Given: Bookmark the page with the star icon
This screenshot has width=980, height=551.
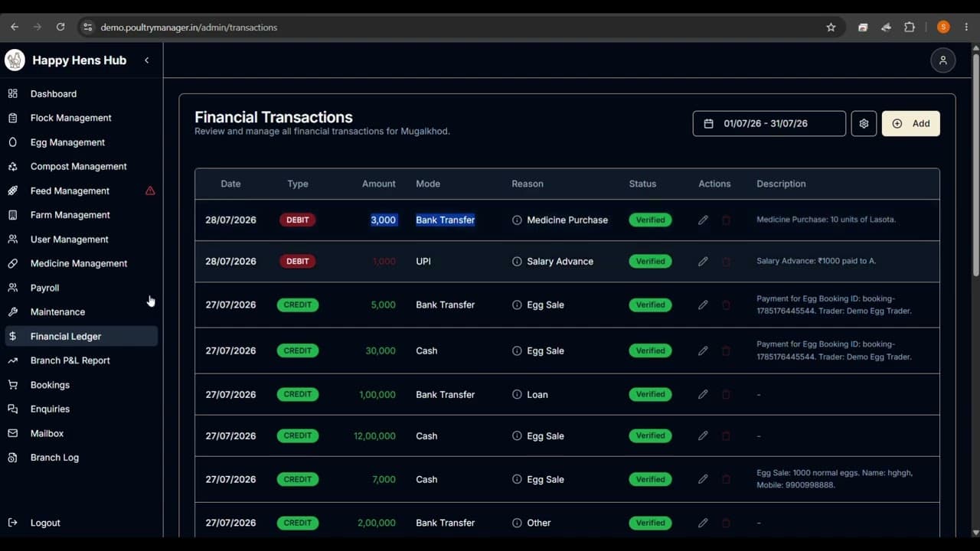Looking at the screenshot, I should 831,27.
